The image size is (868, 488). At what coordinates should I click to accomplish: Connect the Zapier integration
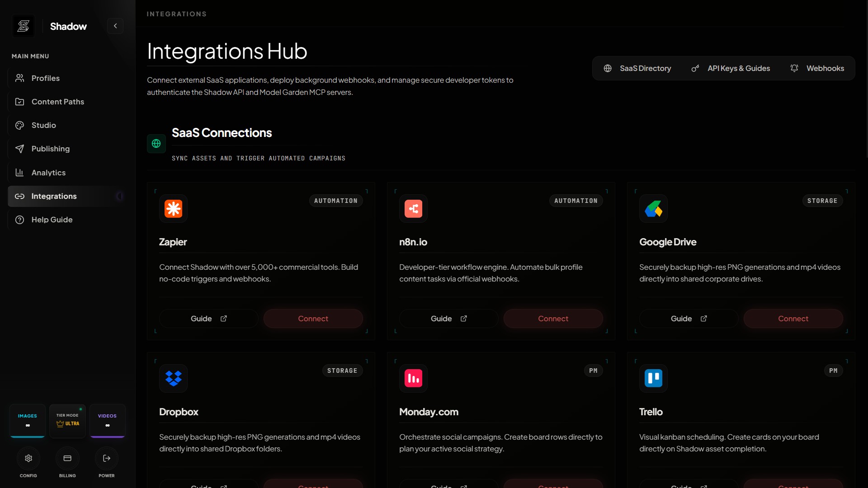[x=313, y=319]
